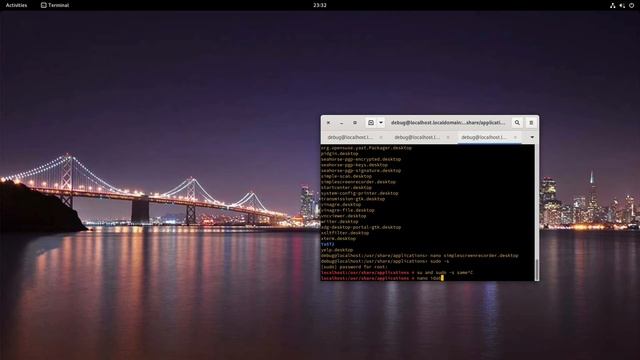Open the terminal hamburger menu
Image resolution: width=640 pixels, height=360 pixels.
coord(531,122)
